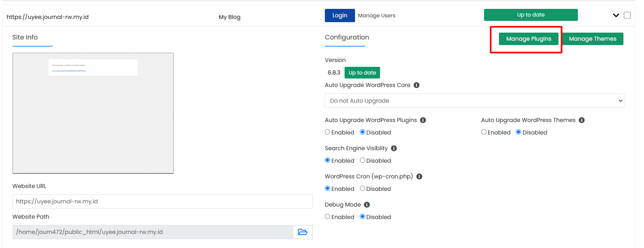644x248 pixels.
Task: Enable Auto Upgrade WordPress Plugins
Action: pyautogui.click(x=328, y=132)
